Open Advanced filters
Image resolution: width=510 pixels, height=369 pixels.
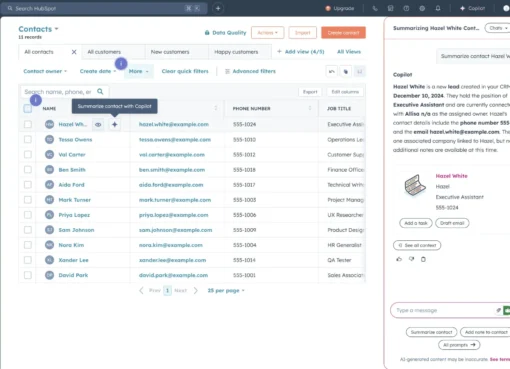(x=250, y=71)
